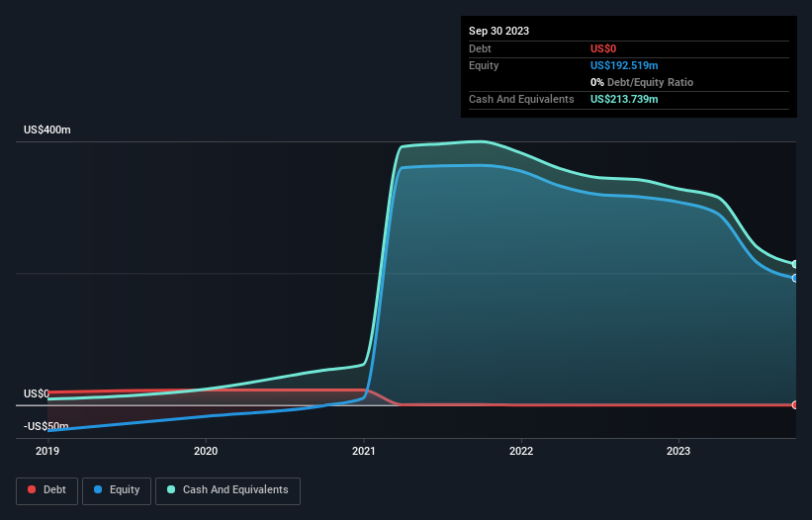Click the 2022 axis label
Viewport: 812px width, 520px height.
(521, 451)
